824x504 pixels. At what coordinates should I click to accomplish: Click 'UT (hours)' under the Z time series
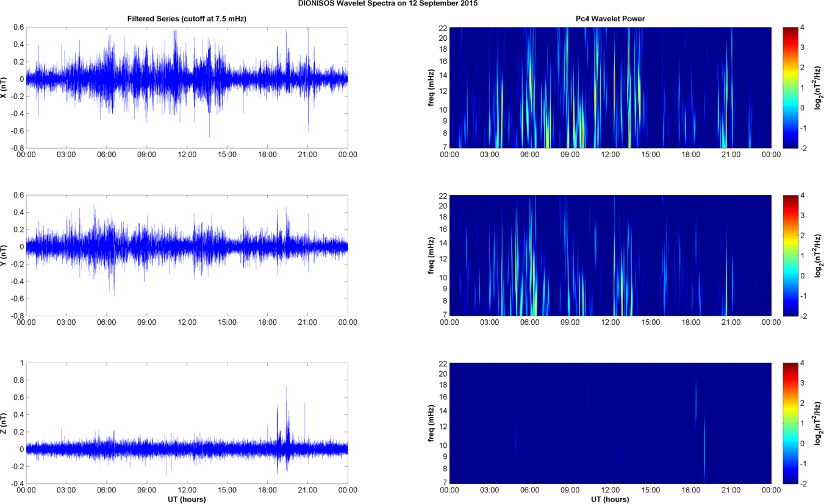187,499
